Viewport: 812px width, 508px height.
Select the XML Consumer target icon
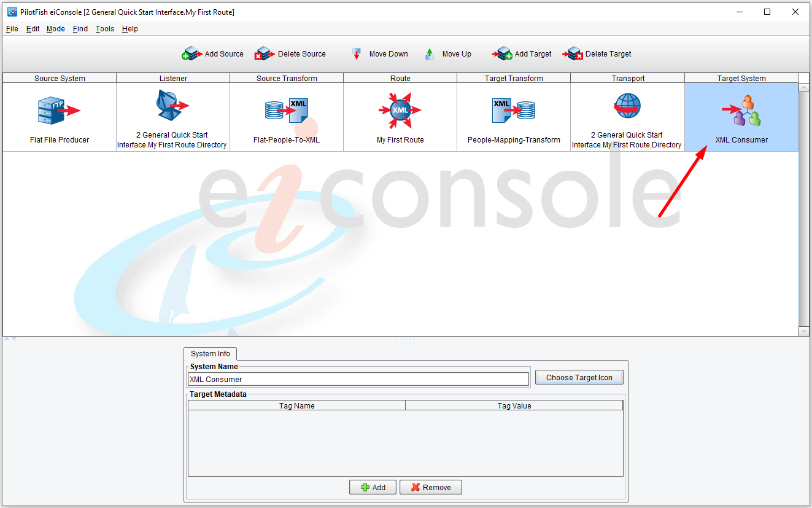(741, 111)
